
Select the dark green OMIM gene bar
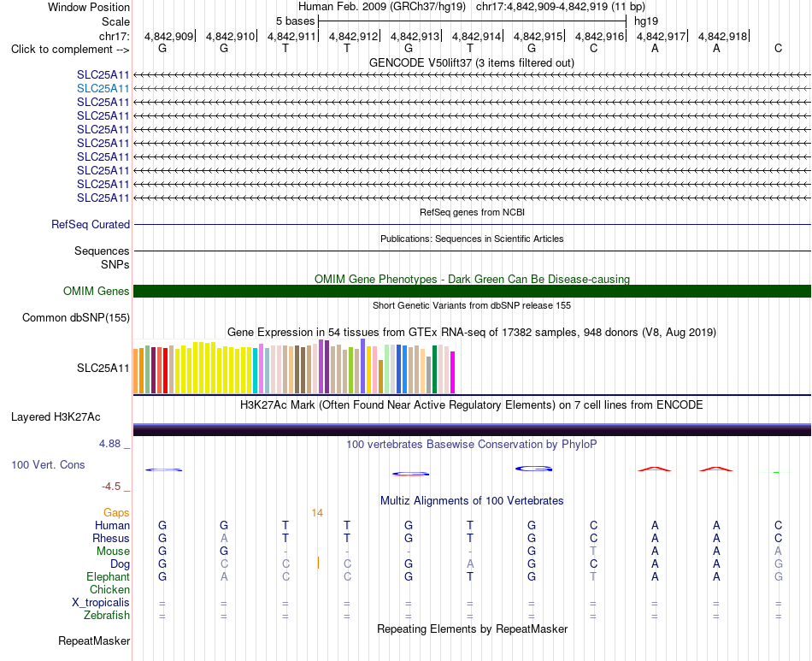[x=472, y=291]
